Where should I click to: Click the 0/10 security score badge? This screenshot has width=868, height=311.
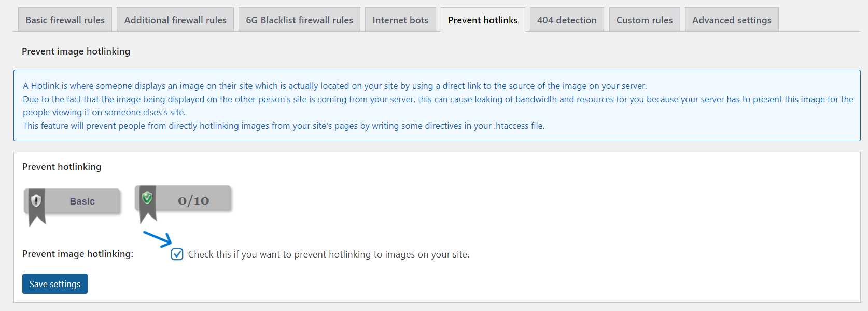[193, 200]
